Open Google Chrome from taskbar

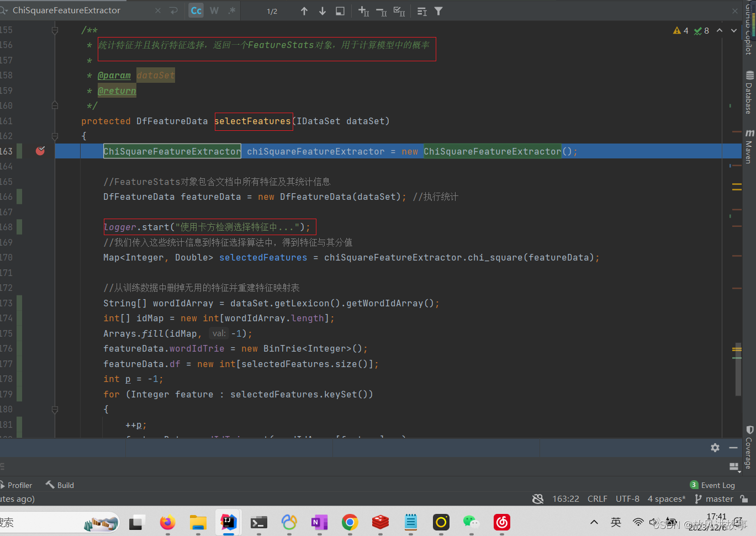[350, 522]
